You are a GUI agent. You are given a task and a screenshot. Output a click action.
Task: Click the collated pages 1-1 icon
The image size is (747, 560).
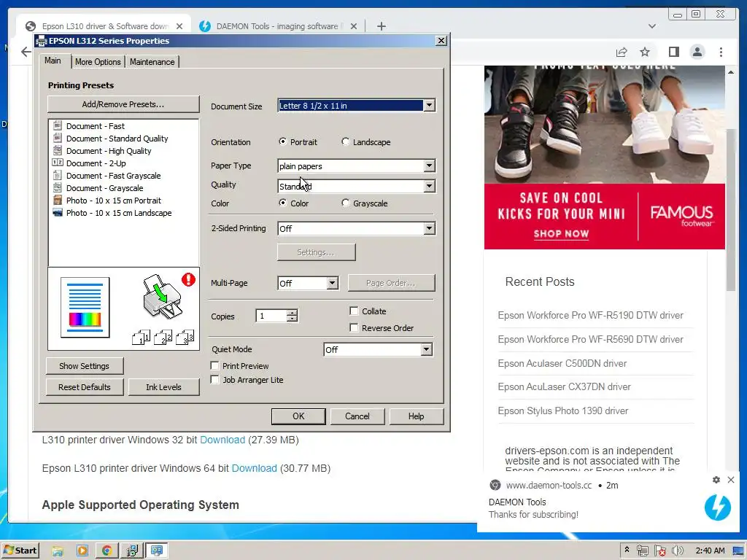(x=141, y=338)
